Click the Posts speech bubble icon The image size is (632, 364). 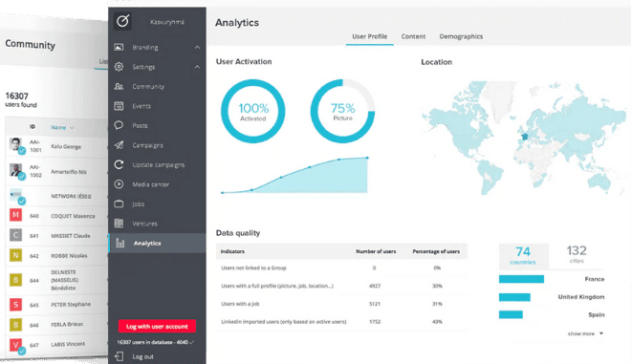[x=119, y=125]
